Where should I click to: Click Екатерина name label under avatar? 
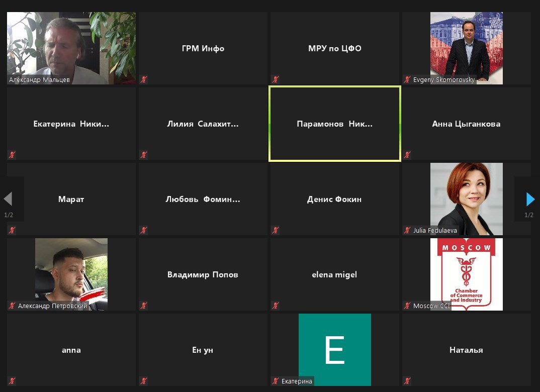(x=297, y=381)
